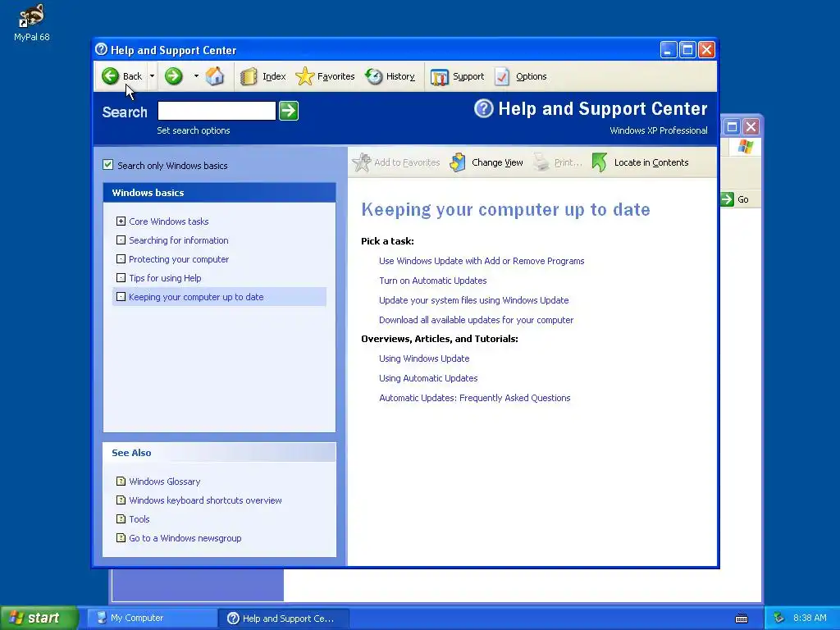
Task: Click Locate in Contents green arrow icon
Action: (x=600, y=162)
